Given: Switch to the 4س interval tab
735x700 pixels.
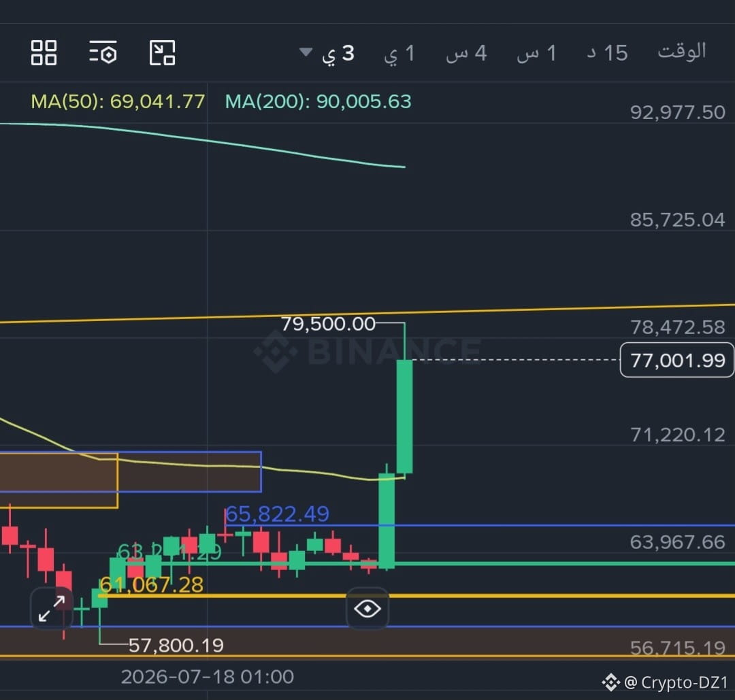Looking at the screenshot, I should pyautogui.click(x=466, y=54).
